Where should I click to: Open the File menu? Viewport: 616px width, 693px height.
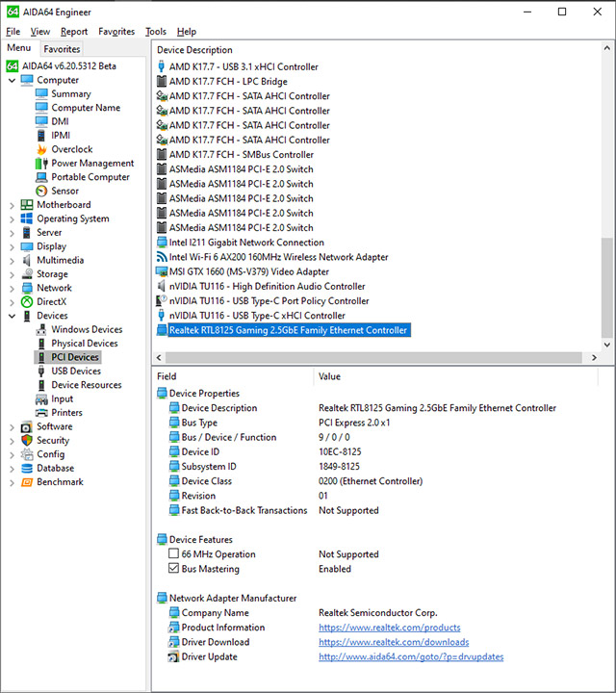coord(13,32)
